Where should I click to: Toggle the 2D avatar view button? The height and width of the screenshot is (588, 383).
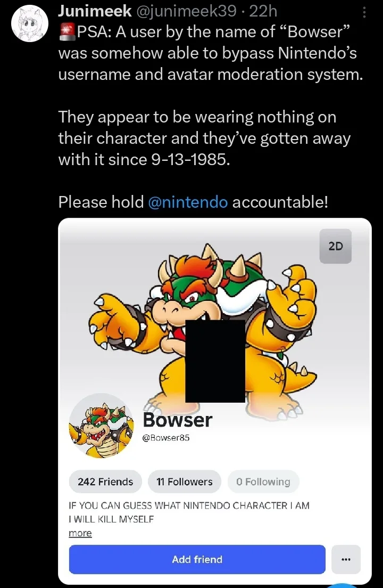[336, 246]
